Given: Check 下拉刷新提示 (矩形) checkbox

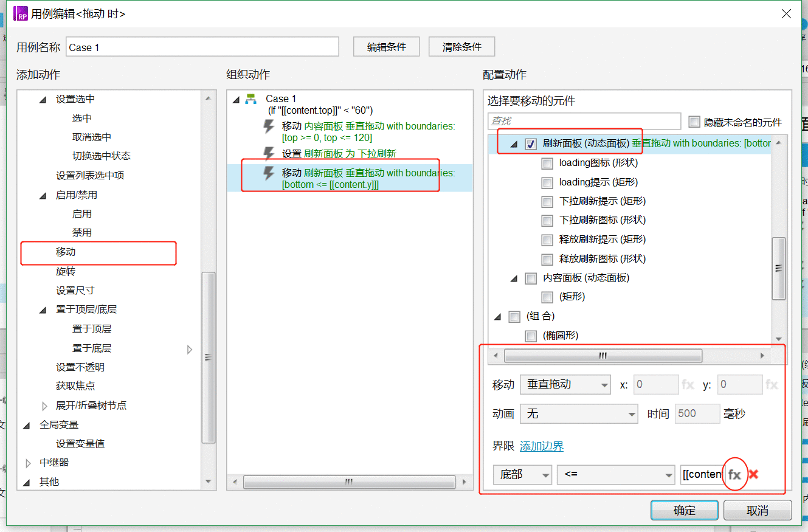Looking at the screenshot, I should click(x=547, y=202).
